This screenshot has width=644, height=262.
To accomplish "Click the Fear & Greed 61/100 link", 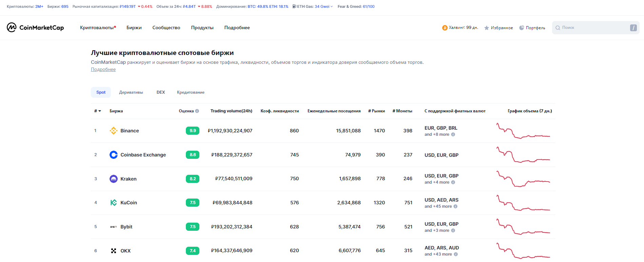I will pyautogui.click(x=369, y=6).
